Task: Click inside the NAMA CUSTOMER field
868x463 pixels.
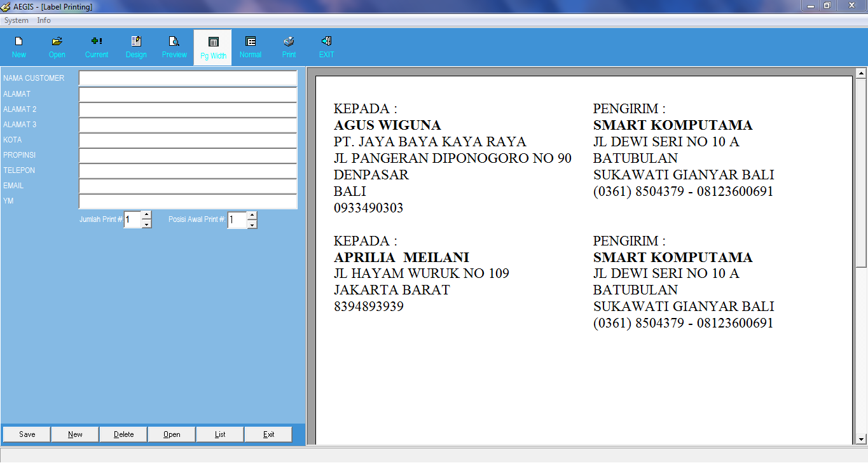Action: (188, 78)
